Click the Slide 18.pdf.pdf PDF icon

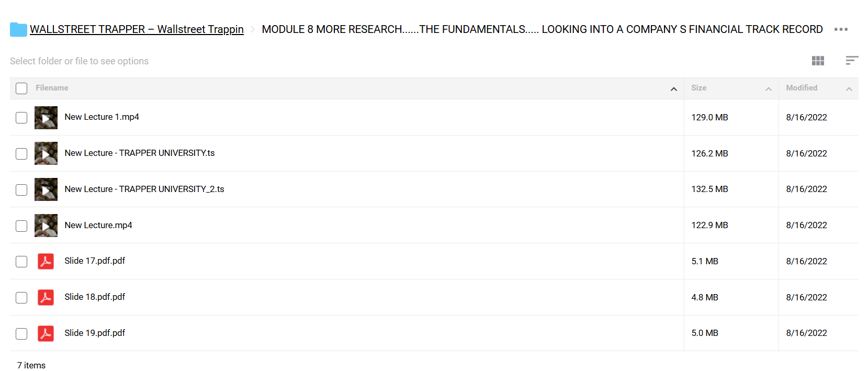(x=46, y=297)
